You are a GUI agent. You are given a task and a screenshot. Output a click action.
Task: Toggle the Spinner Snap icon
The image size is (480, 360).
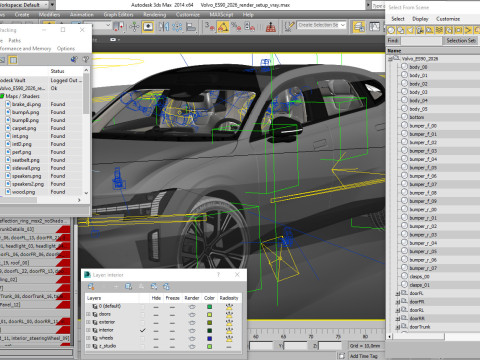click(250, 27)
